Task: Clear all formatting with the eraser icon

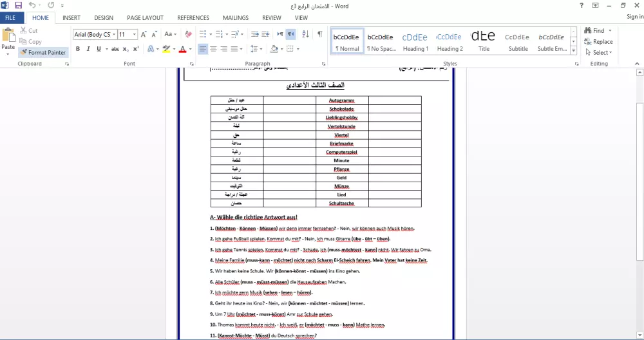Action: tap(188, 35)
